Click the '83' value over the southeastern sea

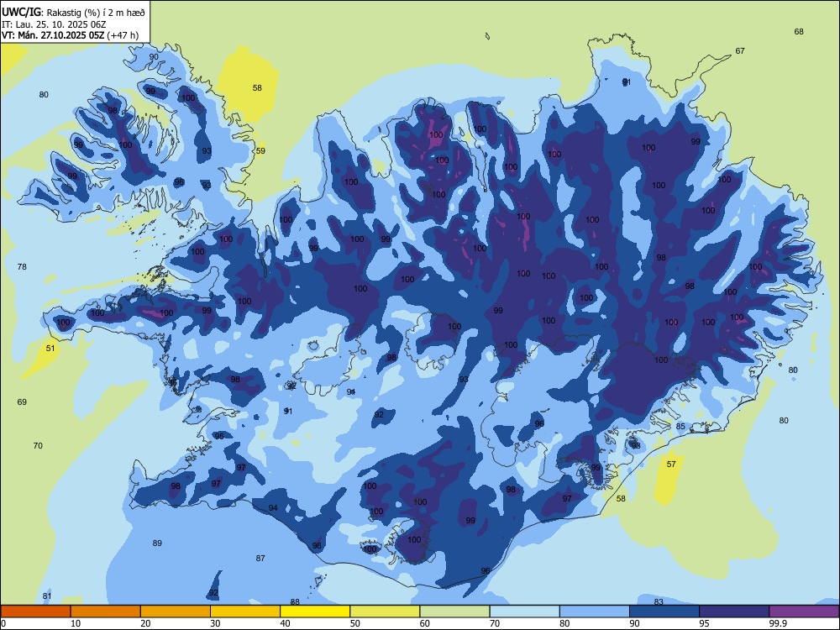point(659,601)
